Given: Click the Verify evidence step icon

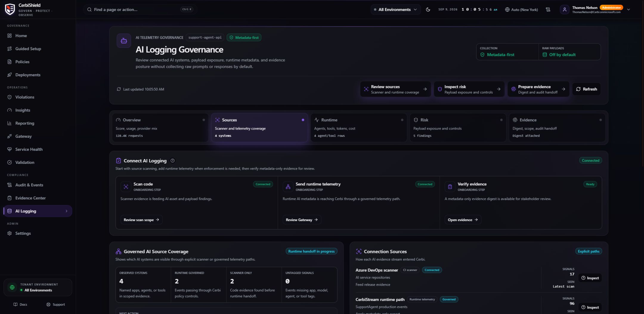Looking at the screenshot, I should pyautogui.click(x=450, y=186).
